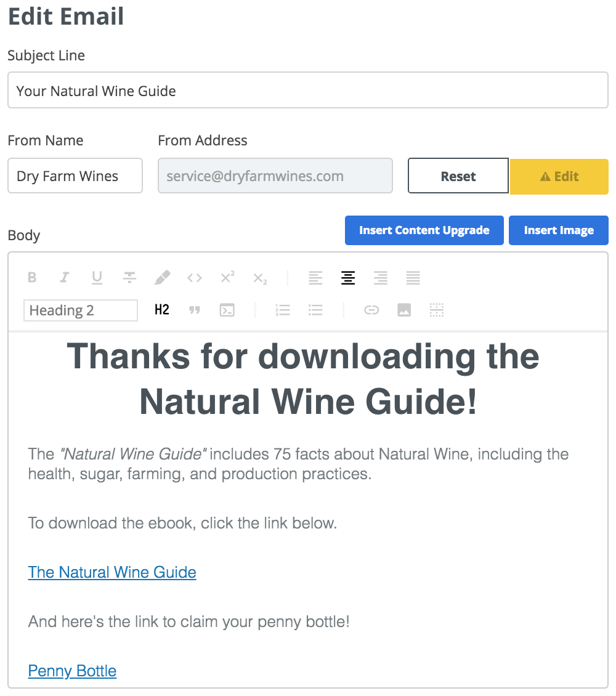Toggle inline code formatting
Viewport: 616px width, 696px height.
(195, 278)
